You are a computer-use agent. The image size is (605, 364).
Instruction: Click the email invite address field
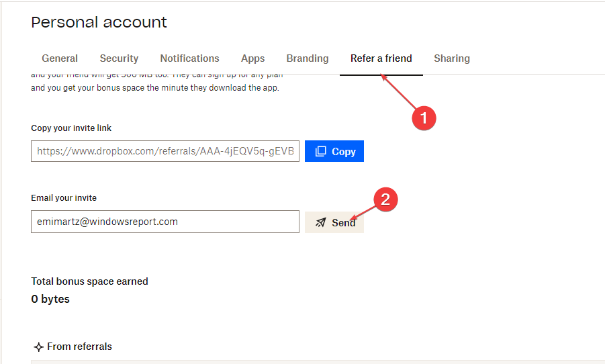coord(165,222)
